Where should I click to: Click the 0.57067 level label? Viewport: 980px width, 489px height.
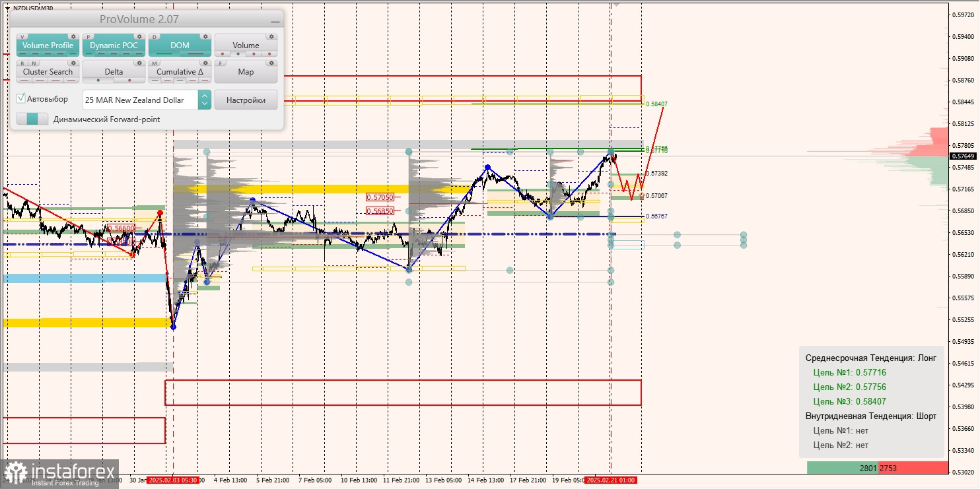pyautogui.click(x=656, y=195)
